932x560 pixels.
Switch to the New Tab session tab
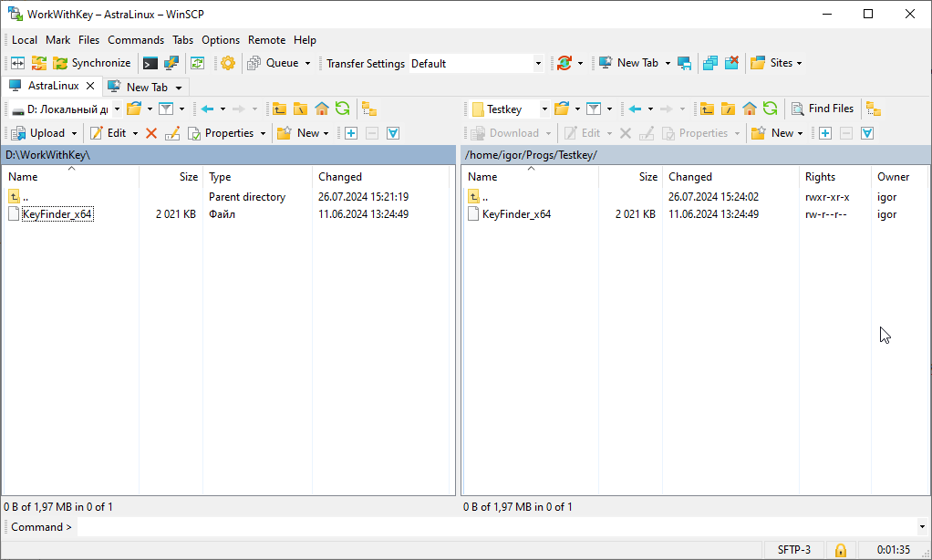click(x=146, y=87)
